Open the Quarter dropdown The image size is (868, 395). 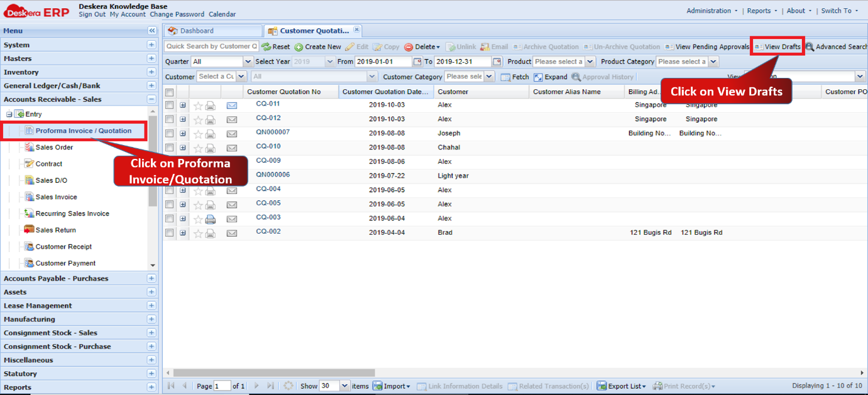[248, 62]
